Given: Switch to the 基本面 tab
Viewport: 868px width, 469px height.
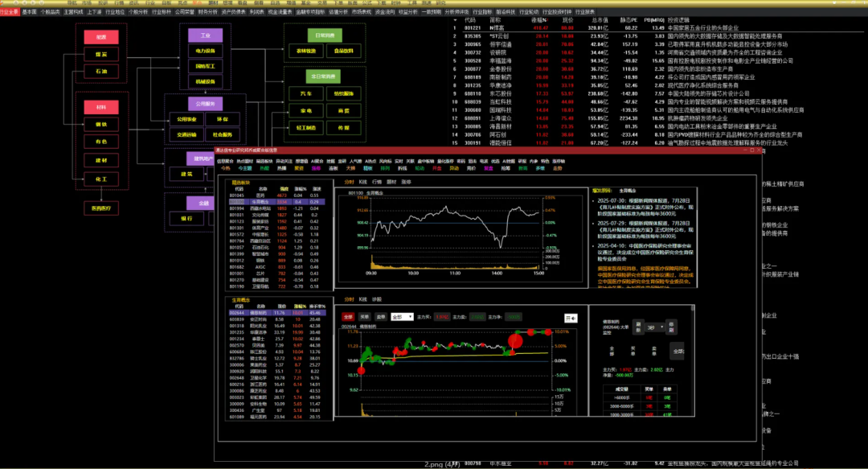Looking at the screenshot, I should click(29, 12).
